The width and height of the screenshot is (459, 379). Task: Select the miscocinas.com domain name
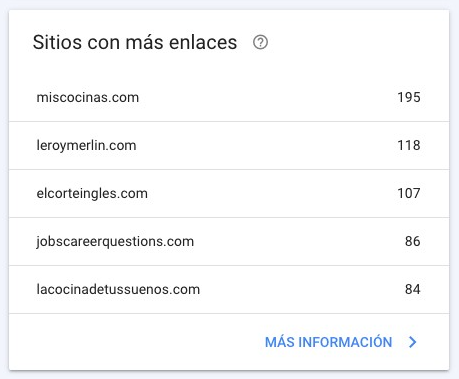pos(88,97)
